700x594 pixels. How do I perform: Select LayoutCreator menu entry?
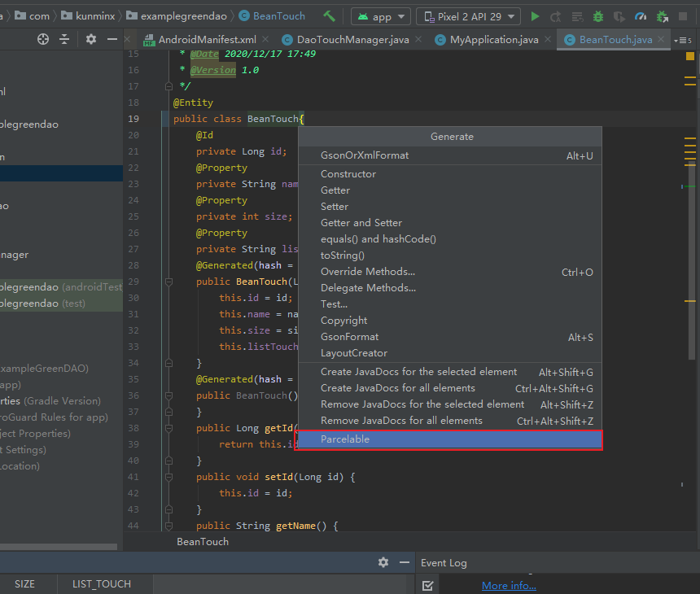tap(450, 353)
